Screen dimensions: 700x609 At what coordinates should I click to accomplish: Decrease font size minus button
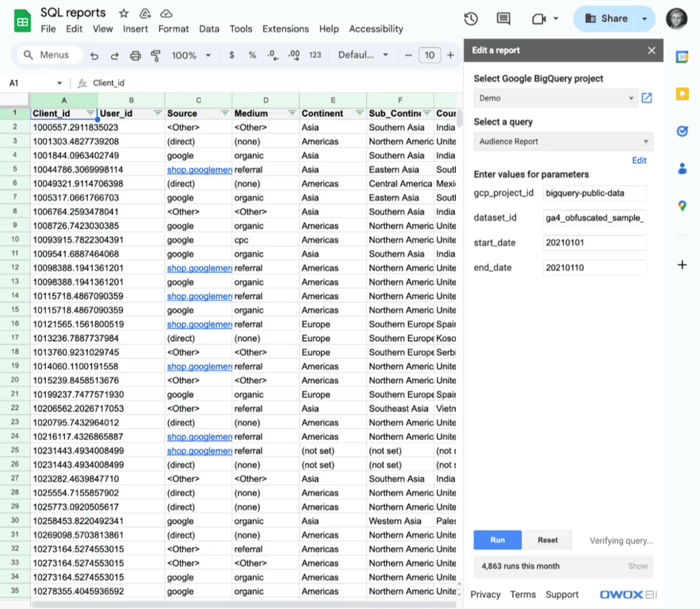click(408, 55)
